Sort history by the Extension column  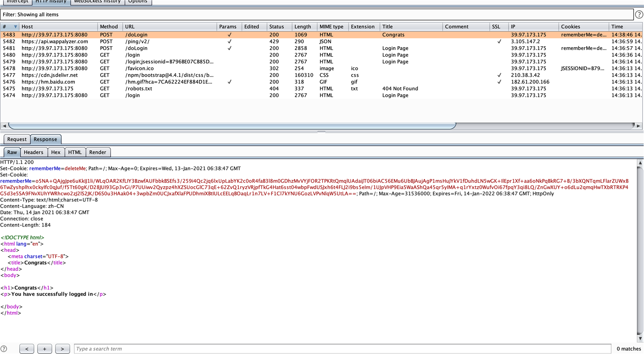pyautogui.click(x=364, y=27)
